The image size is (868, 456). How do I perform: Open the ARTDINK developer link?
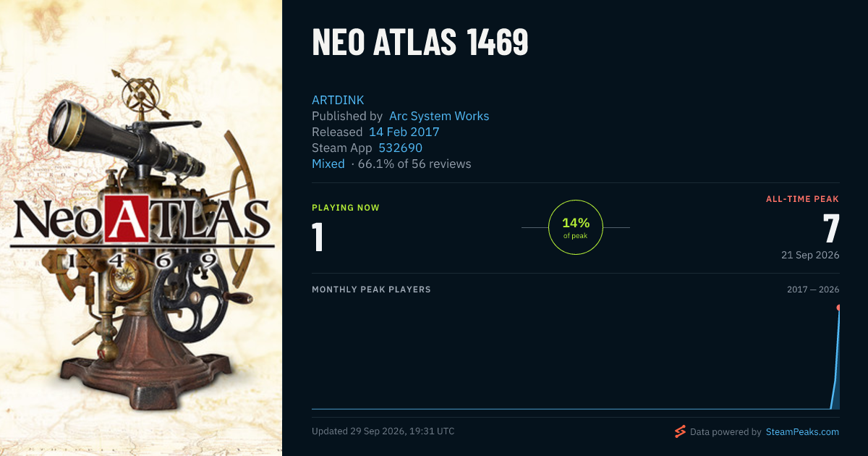pos(338,100)
